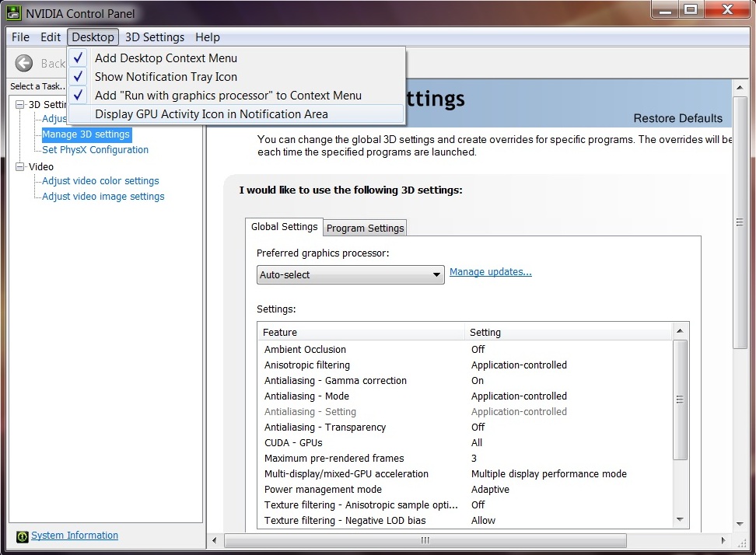Switch to the Global Settings tab
Image resolution: width=756 pixels, height=555 pixels.
click(x=284, y=226)
